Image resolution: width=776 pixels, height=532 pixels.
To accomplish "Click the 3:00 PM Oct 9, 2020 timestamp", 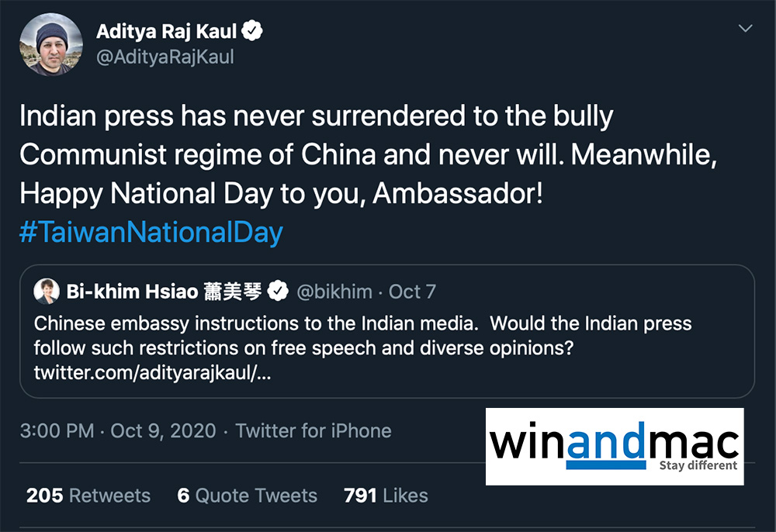I will pyautogui.click(x=118, y=430).
